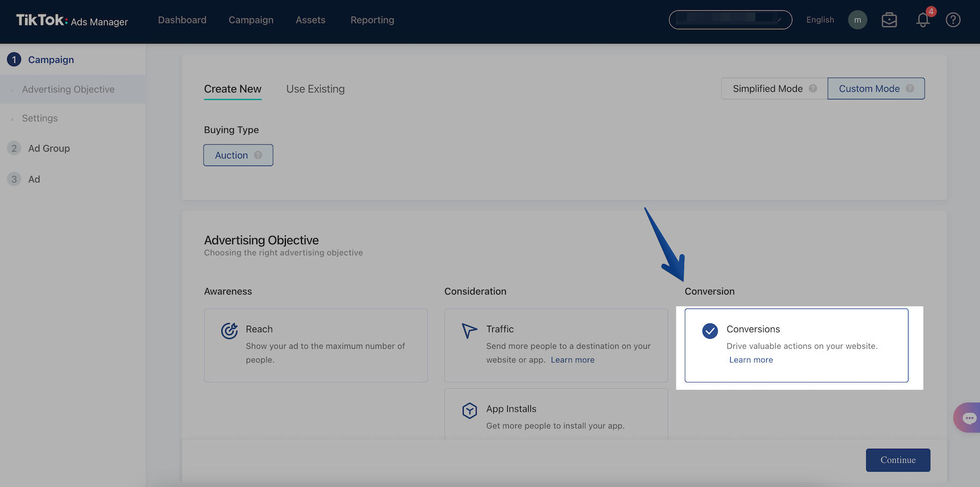Go to Ad Group step in sidebar
This screenshot has width=980, height=487.
pyautogui.click(x=49, y=148)
